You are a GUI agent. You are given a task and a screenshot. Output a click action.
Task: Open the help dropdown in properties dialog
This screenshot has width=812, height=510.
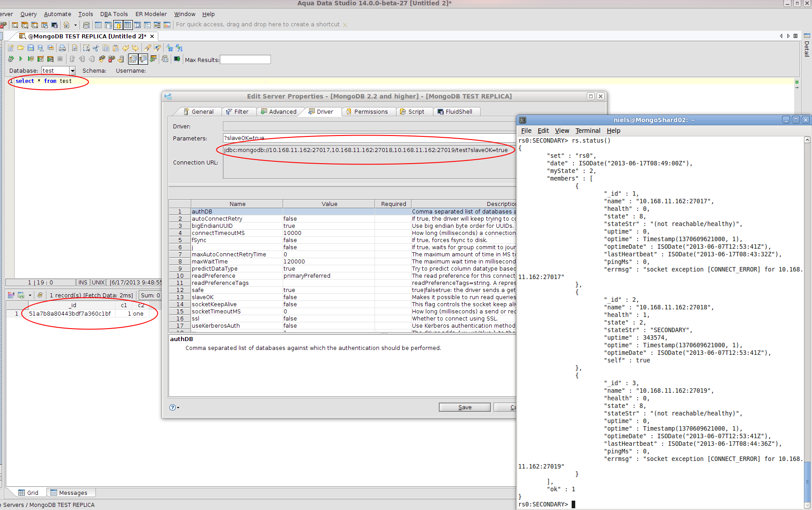[174, 407]
